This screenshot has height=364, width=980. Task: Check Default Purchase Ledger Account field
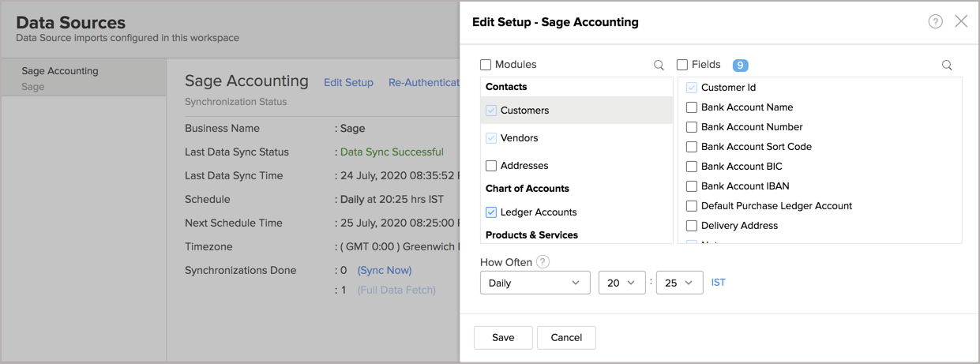click(692, 206)
